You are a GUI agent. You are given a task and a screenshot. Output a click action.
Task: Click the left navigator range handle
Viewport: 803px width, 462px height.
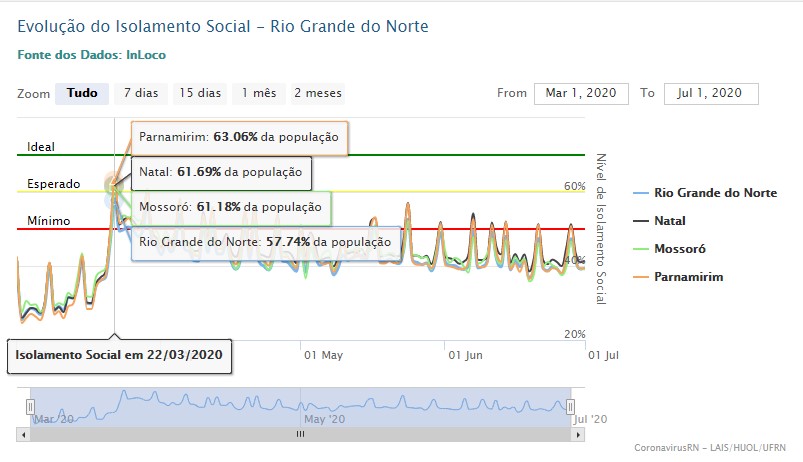pyautogui.click(x=30, y=406)
